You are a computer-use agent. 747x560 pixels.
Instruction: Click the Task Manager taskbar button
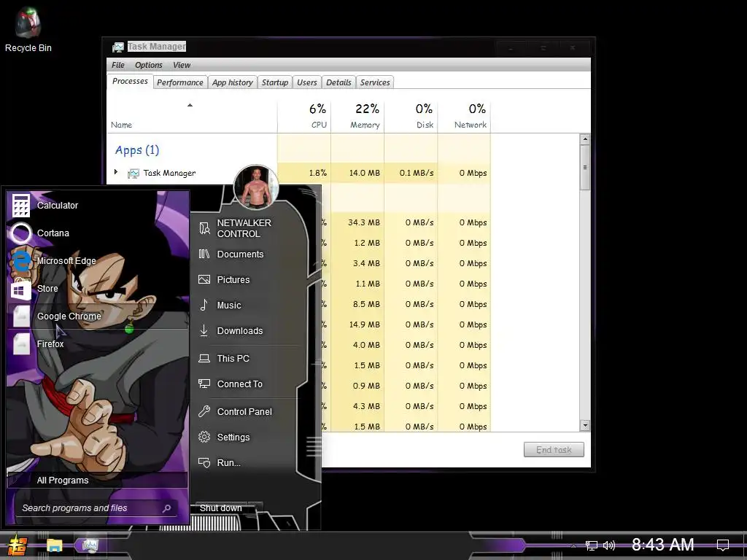[90, 545]
